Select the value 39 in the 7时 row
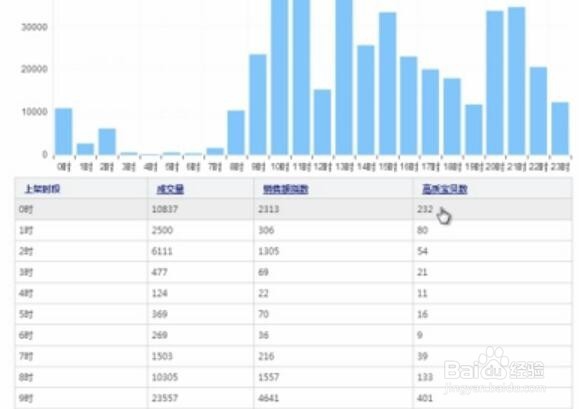 tap(422, 356)
